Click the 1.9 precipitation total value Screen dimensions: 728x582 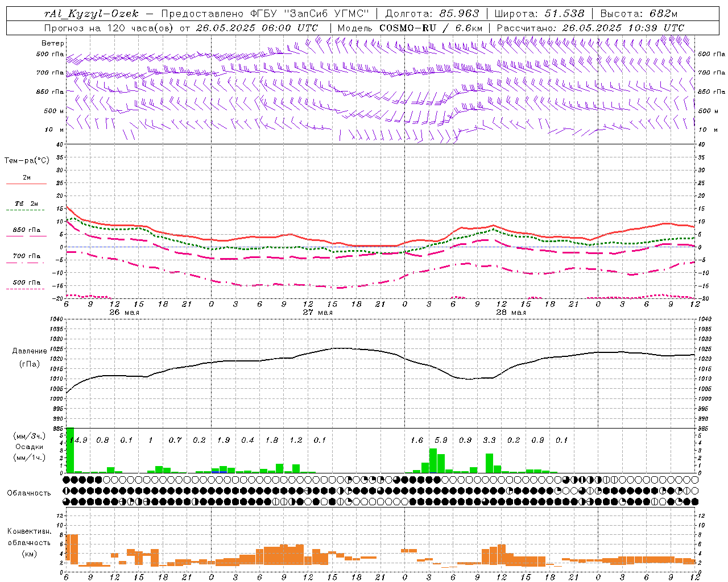click(x=224, y=440)
